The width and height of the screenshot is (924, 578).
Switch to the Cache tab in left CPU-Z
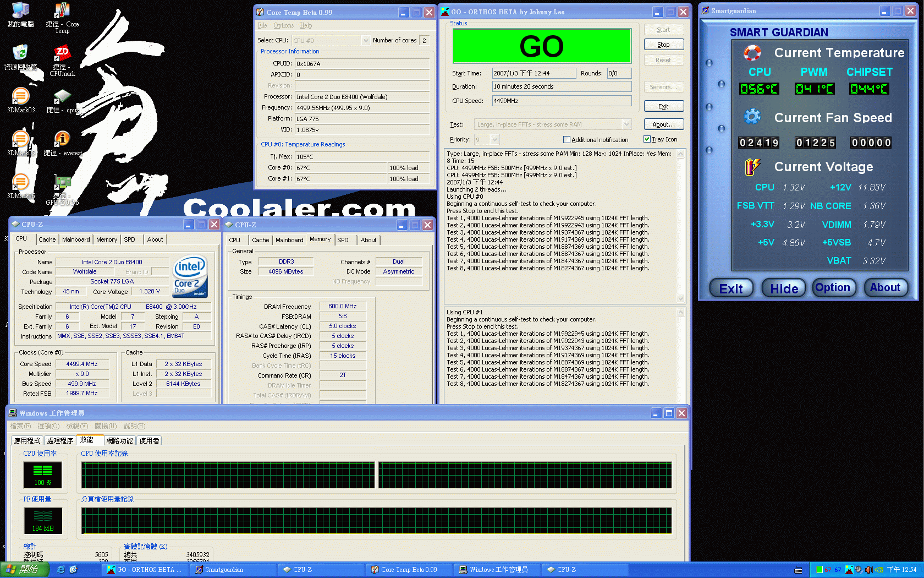pyautogui.click(x=47, y=239)
